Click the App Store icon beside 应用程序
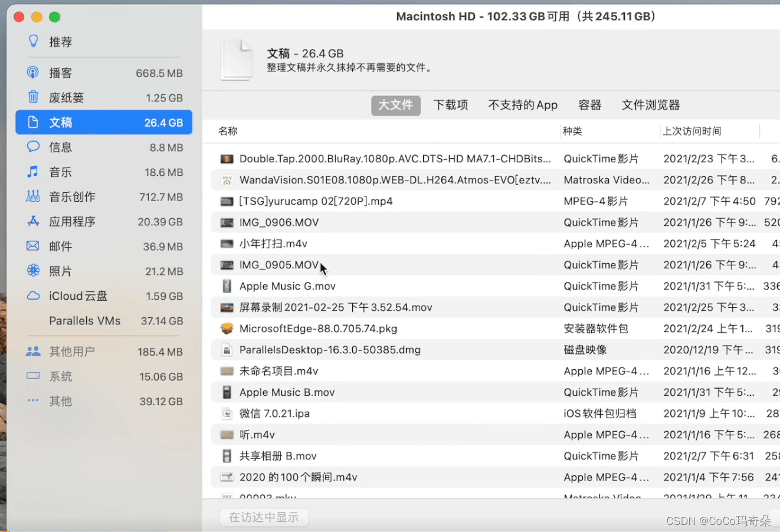780x532 pixels. coord(33,221)
